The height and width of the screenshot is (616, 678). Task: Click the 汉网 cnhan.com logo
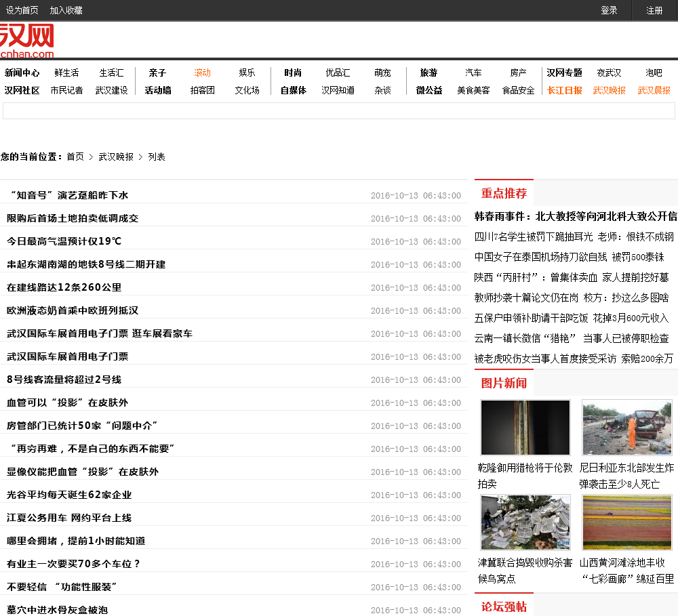point(26,41)
